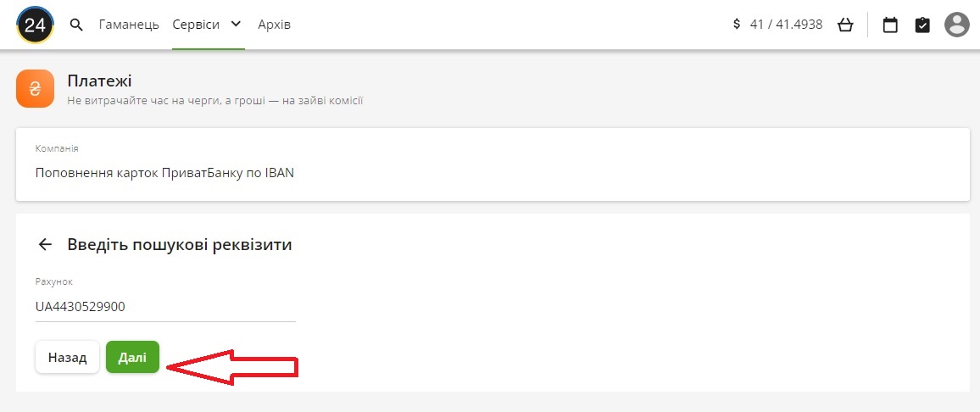980x412 pixels.
Task: Open the shopping basket icon
Action: 844,25
